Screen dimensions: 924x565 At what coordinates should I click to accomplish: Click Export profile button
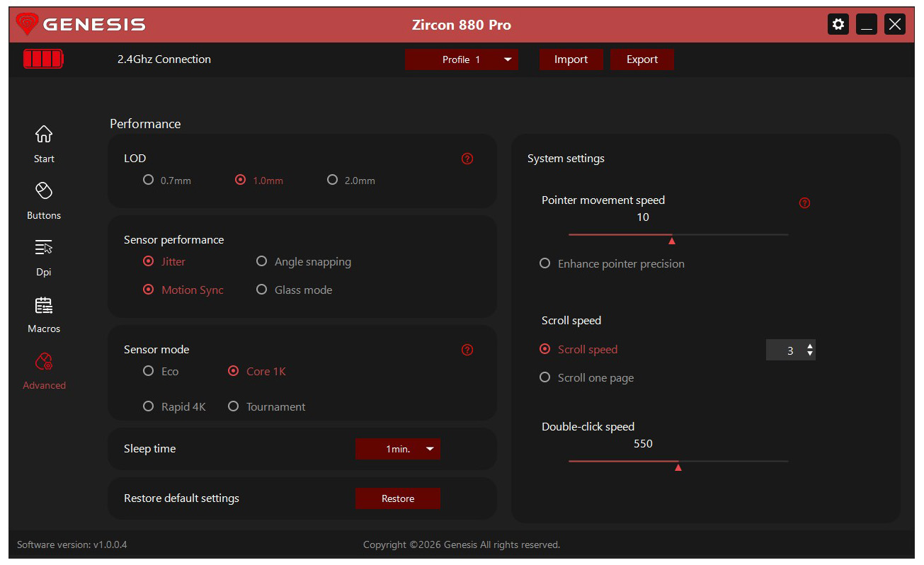[642, 59]
